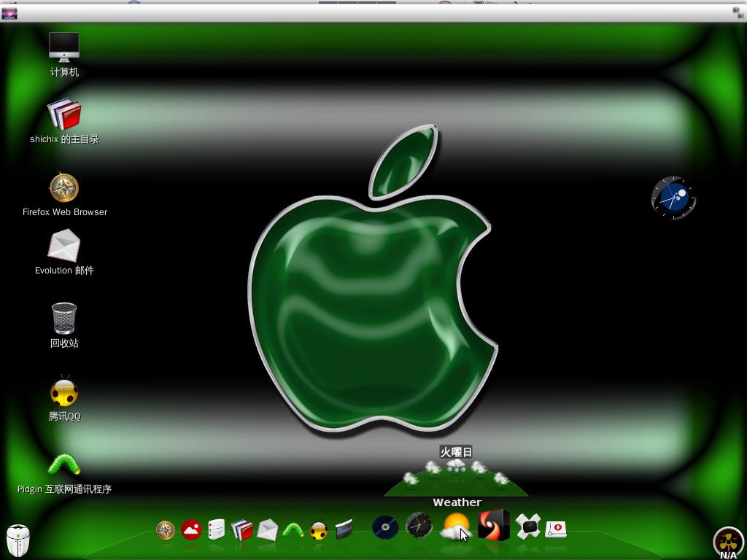Image resolution: width=747 pixels, height=560 pixels.
Task: Click the clock widget on the desktop
Action: [x=673, y=198]
